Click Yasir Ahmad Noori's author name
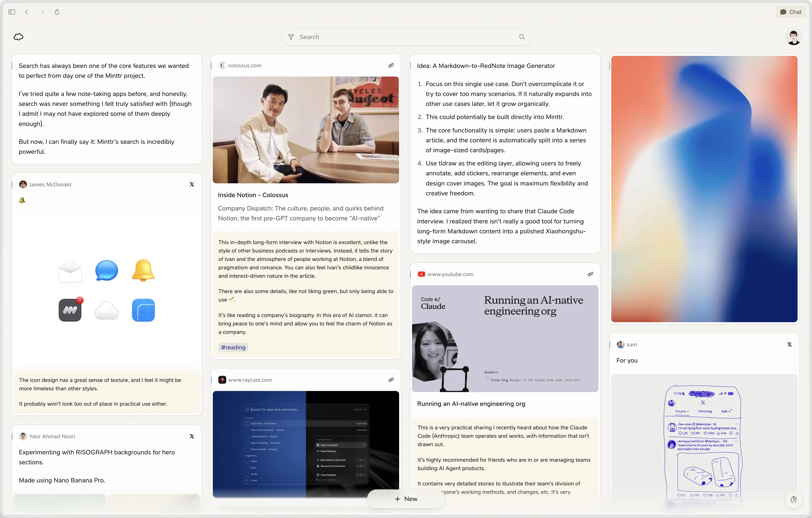Image resolution: width=812 pixels, height=518 pixels. pyautogui.click(x=52, y=436)
